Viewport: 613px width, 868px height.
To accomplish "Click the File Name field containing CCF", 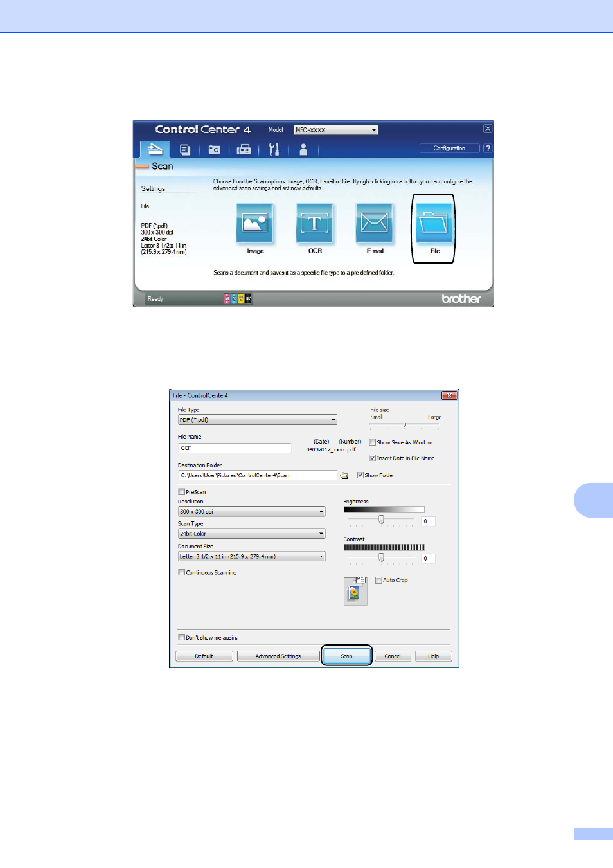I will 235,448.
